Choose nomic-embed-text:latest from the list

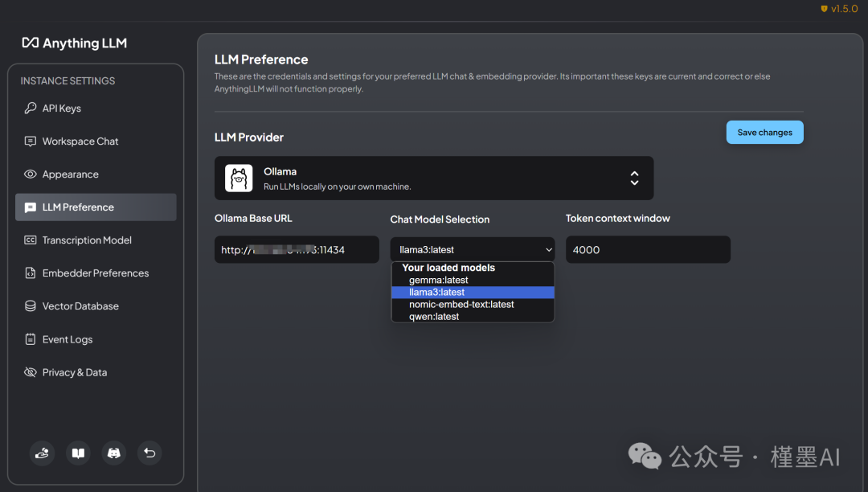473,305
